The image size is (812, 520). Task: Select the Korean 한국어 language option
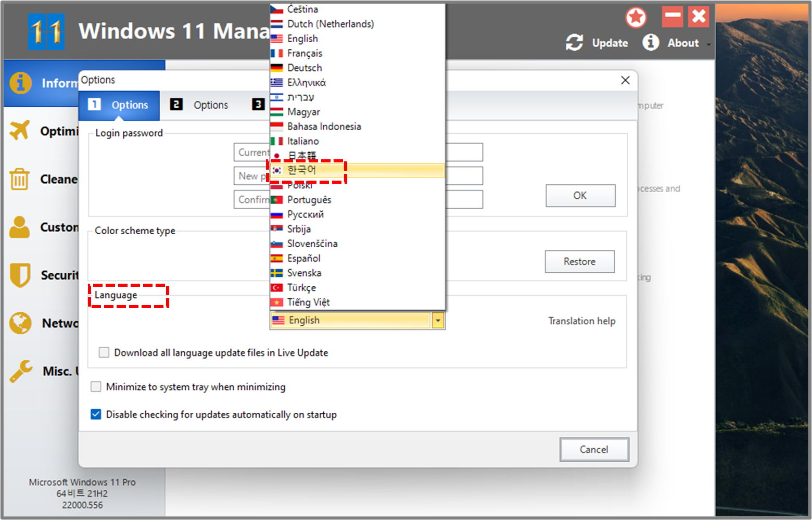(357, 170)
